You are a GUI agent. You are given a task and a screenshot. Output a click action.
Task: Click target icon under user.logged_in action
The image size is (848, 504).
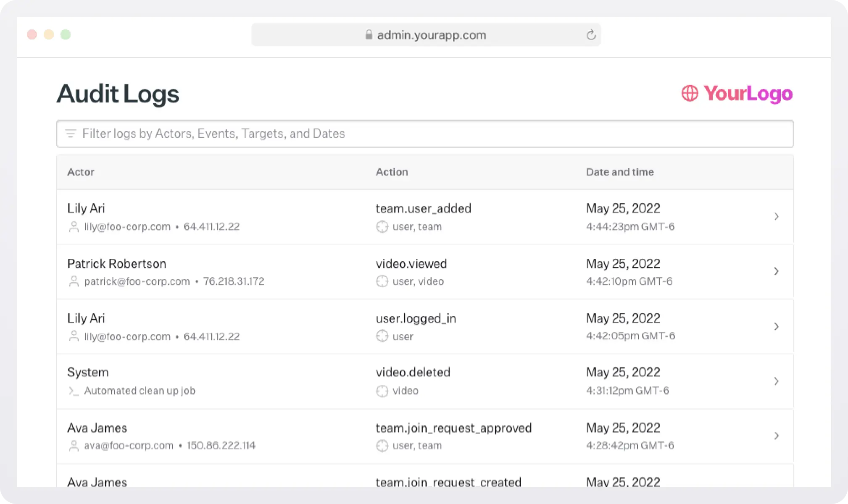pyautogui.click(x=382, y=336)
